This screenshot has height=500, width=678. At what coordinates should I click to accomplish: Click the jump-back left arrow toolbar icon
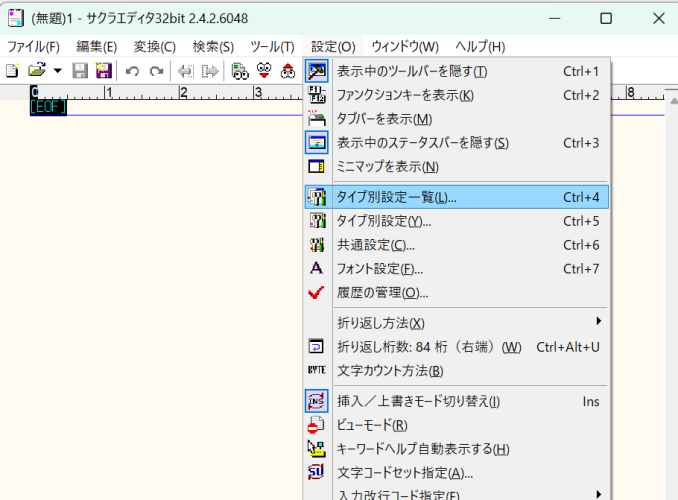click(x=186, y=71)
